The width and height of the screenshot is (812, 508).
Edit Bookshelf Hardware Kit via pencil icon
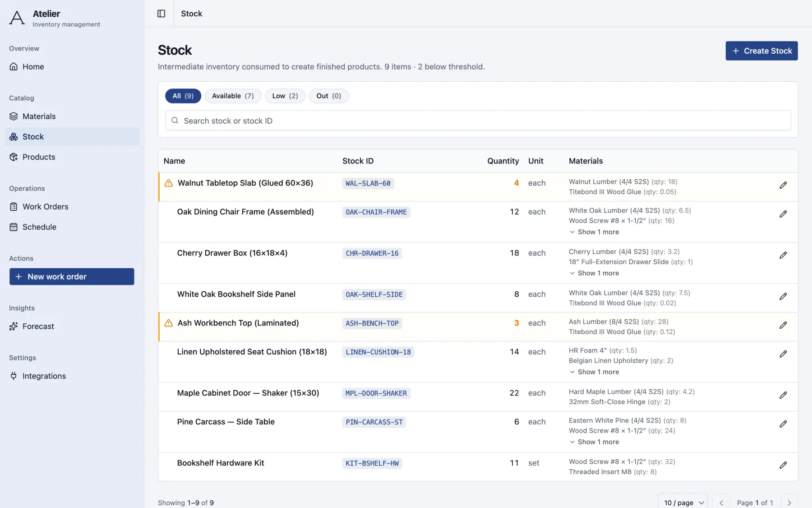(x=783, y=465)
